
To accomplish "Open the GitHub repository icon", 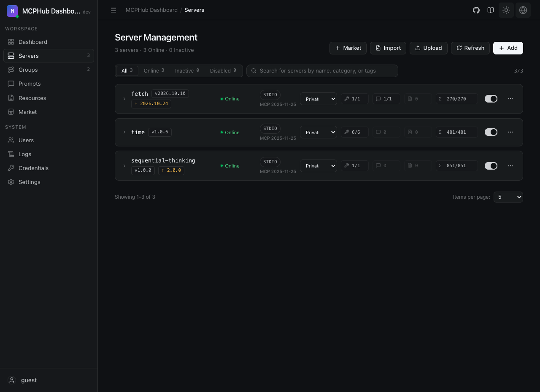I will (476, 10).
